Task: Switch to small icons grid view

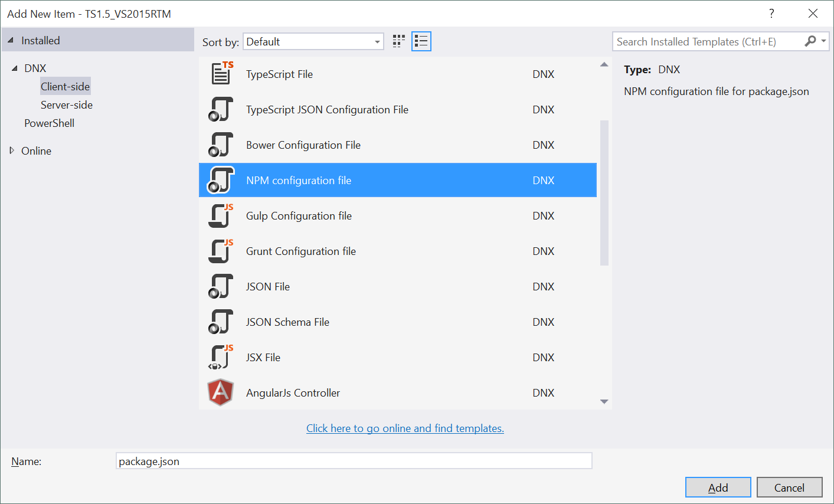Action: (x=399, y=41)
